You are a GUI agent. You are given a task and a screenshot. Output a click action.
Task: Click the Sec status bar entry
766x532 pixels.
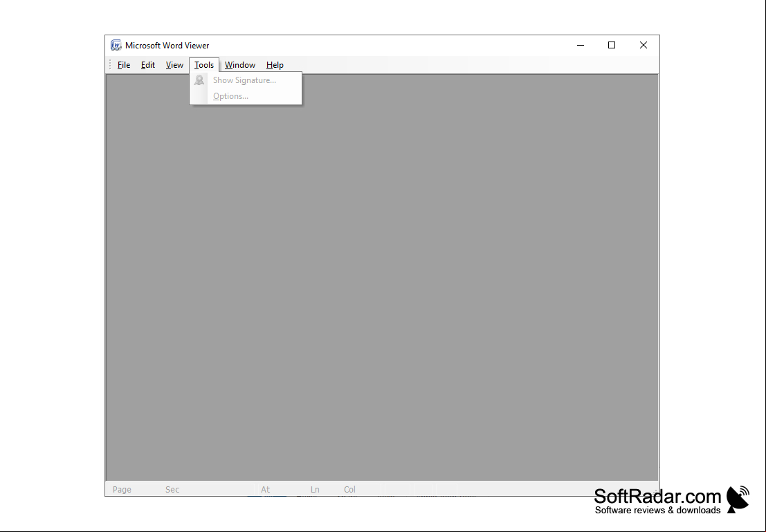pos(172,490)
